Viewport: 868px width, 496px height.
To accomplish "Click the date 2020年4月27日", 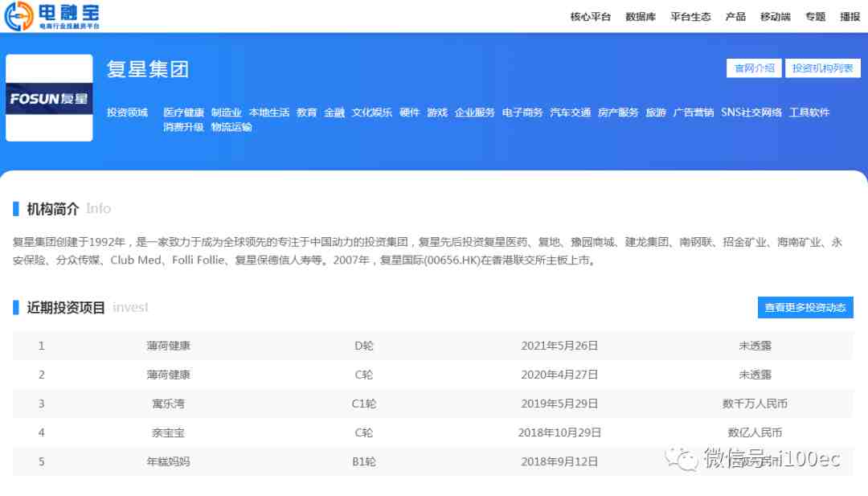I will [x=559, y=375].
